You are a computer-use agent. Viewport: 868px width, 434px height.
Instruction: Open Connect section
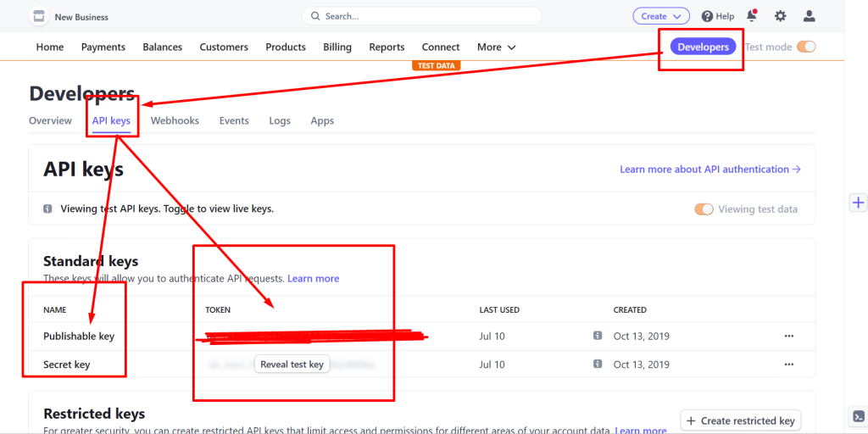[x=441, y=47]
